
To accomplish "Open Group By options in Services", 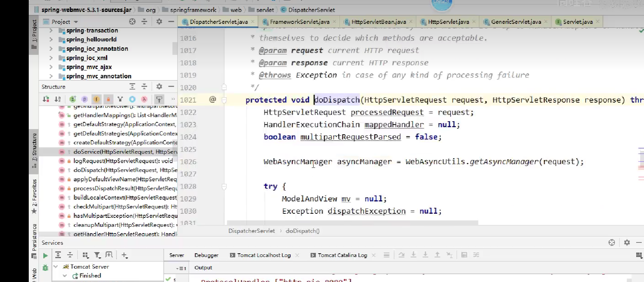I will (x=86, y=255).
